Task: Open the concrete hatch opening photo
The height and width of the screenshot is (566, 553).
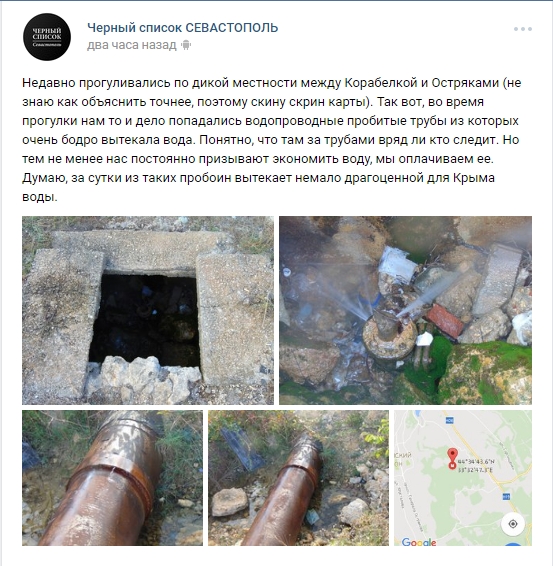Action: click(x=148, y=310)
